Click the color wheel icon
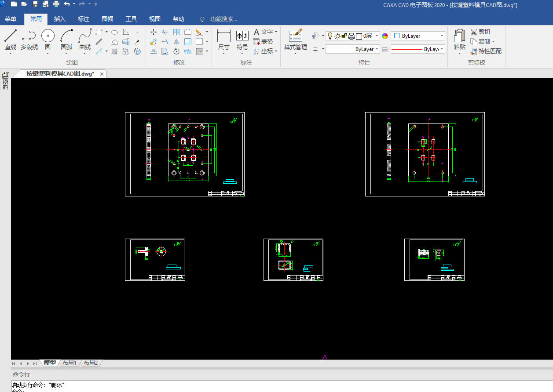This screenshot has width=553, height=392. point(385,36)
